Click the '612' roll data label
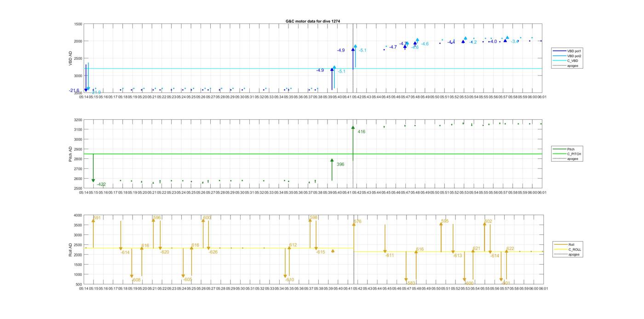 coord(293,245)
